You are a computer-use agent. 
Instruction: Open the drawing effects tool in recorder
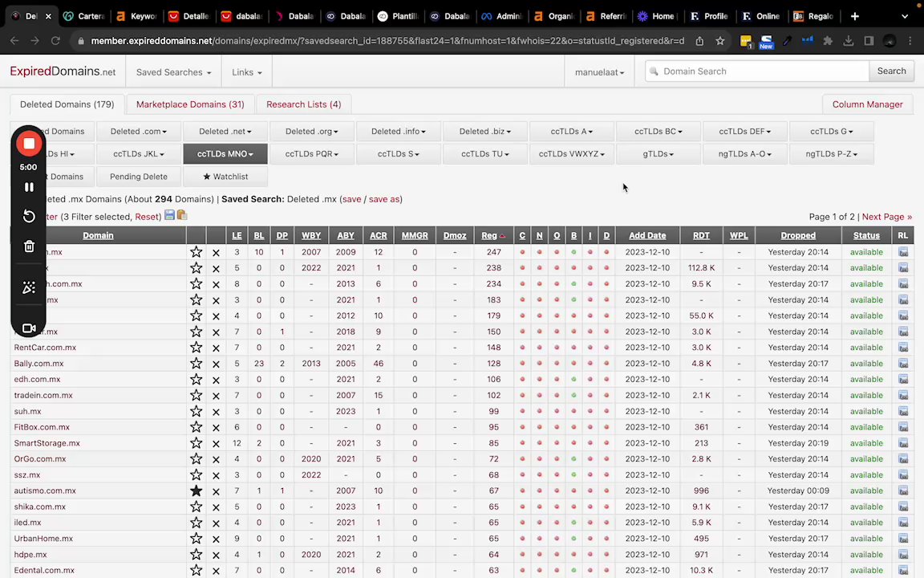[x=29, y=287]
